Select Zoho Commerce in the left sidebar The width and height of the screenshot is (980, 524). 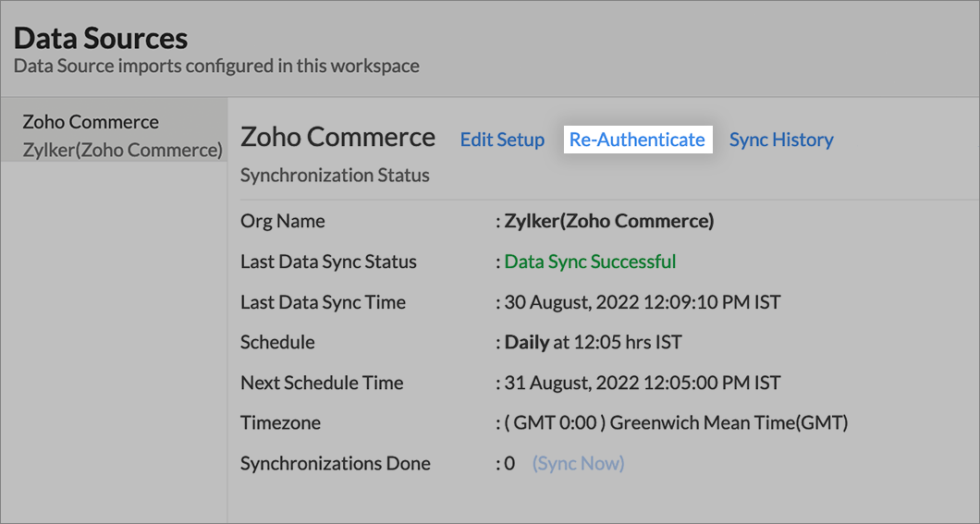pyautogui.click(x=91, y=122)
